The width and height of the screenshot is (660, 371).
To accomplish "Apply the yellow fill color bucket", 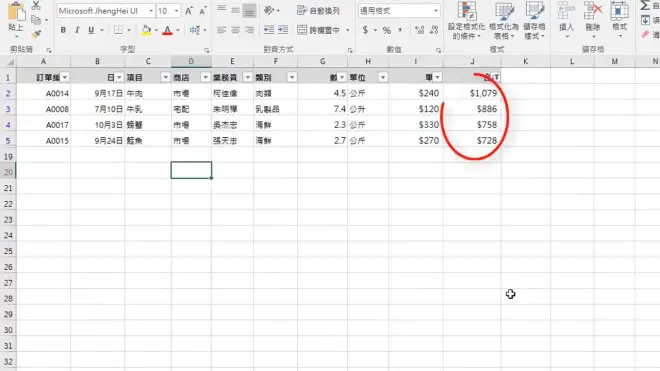I will 146,30.
